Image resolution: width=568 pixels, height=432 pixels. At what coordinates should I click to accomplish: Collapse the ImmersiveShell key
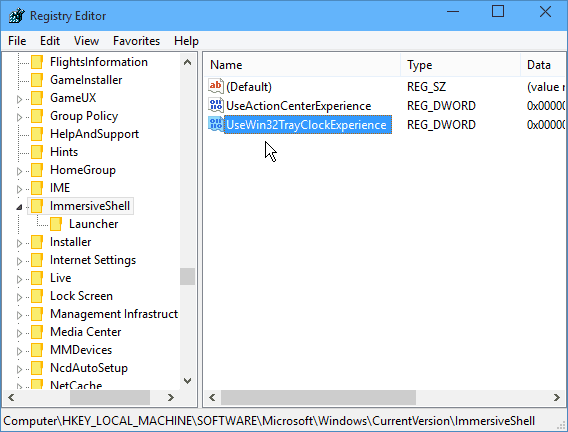click(x=20, y=207)
